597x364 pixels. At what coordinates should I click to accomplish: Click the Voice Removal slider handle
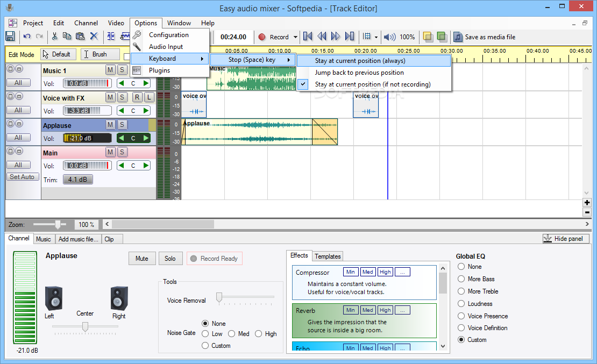click(x=219, y=297)
